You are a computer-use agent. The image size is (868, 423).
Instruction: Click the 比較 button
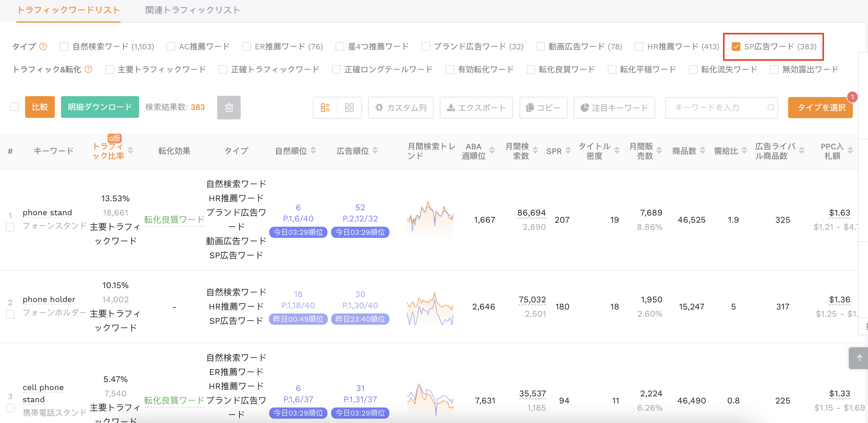click(40, 107)
